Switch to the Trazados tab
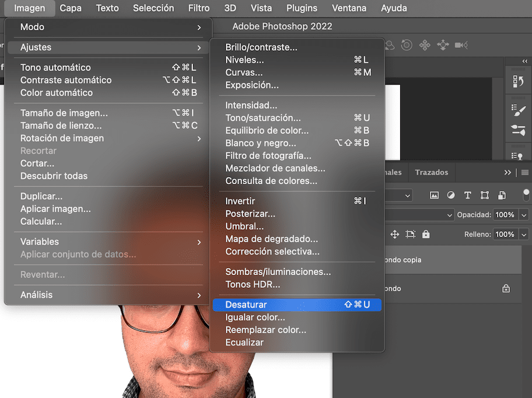The width and height of the screenshot is (532, 398). pos(432,172)
